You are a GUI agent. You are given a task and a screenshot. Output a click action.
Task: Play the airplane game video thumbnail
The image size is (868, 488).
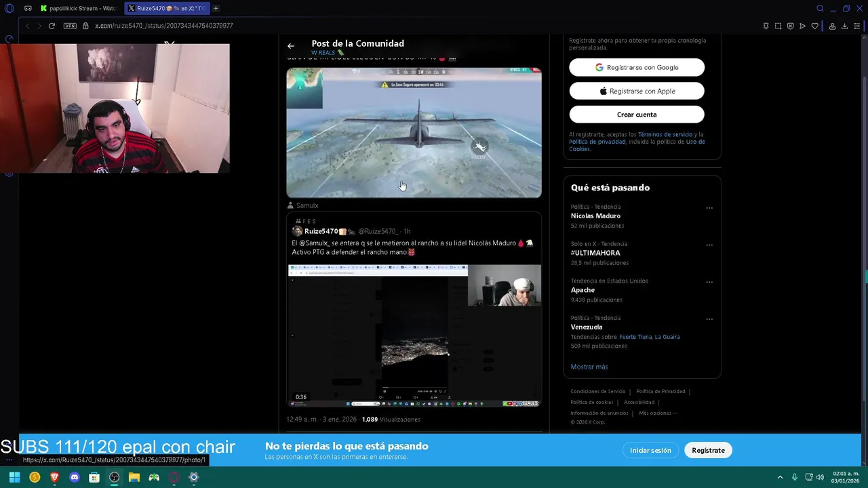[414, 132]
